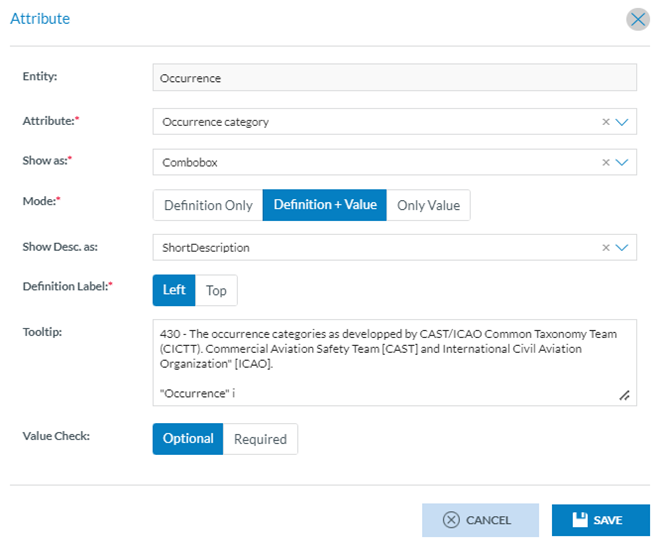This screenshot has height=549, width=660.
Task: Grab the Tooltip textarea resize handle
Action: 624,395
